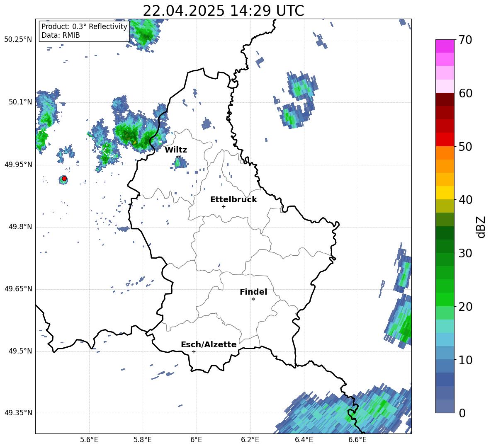Click the 10 colorbar tick label

(x=465, y=360)
